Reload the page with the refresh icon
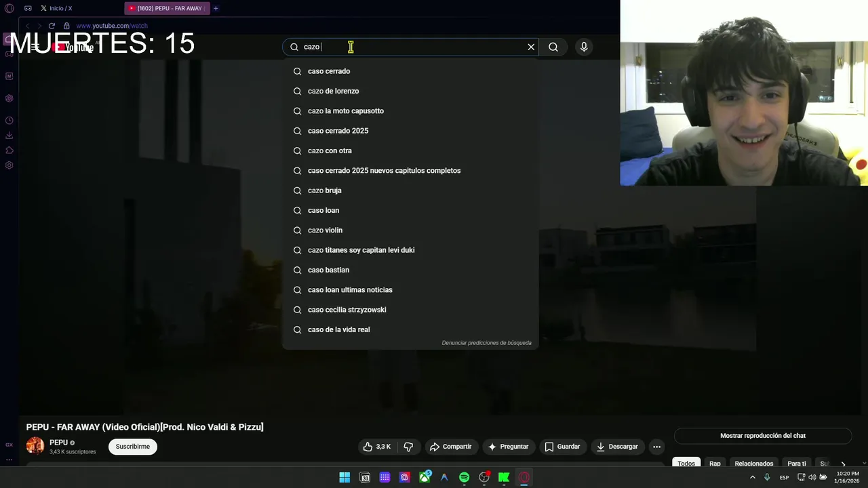 tap(52, 26)
